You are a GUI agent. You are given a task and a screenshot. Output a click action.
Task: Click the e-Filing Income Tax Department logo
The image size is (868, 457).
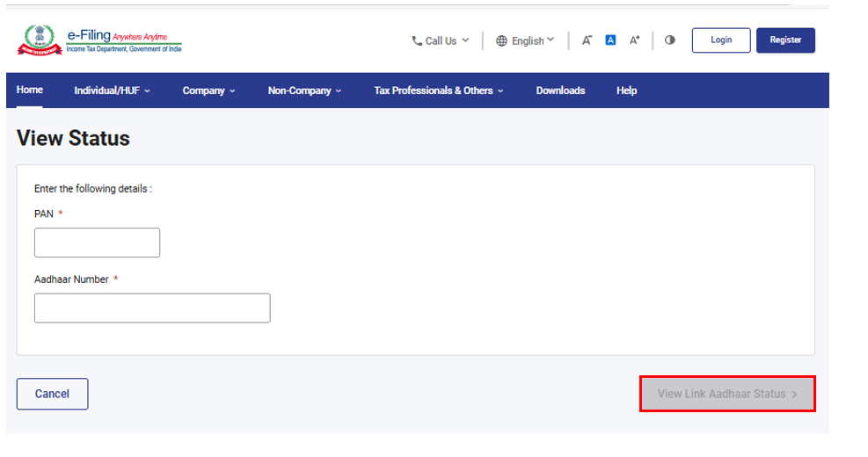tap(99, 40)
